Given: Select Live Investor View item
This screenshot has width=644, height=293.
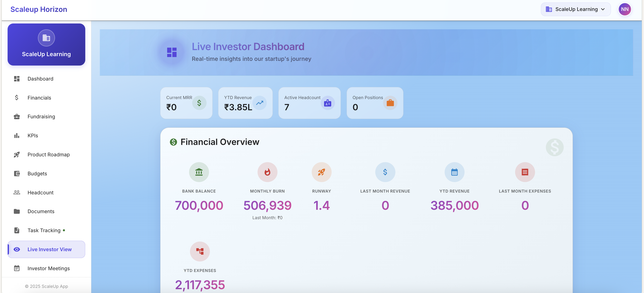Looking at the screenshot, I should (x=46, y=249).
